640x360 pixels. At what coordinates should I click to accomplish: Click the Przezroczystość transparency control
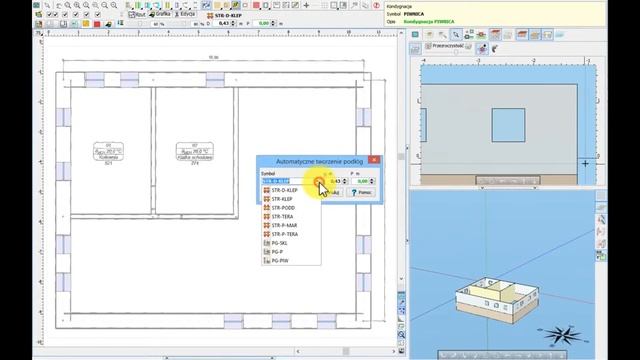pos(448,49)
